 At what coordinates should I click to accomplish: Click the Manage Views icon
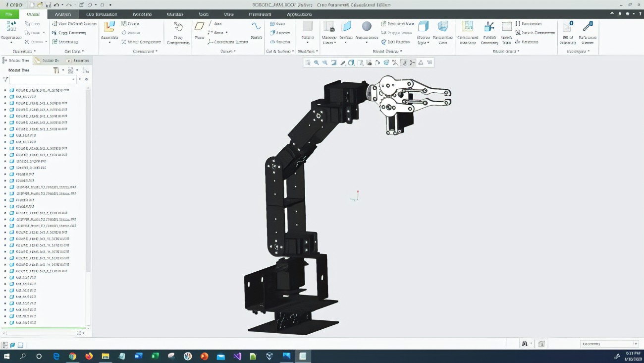pos(329,26)
